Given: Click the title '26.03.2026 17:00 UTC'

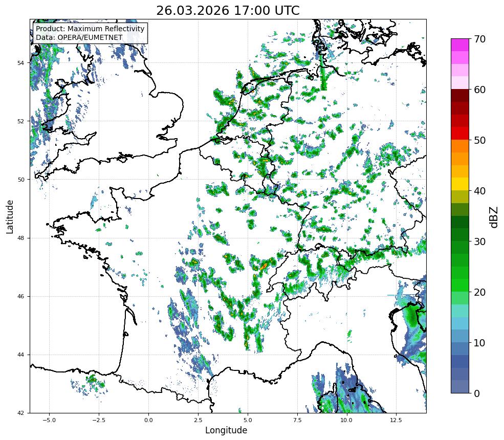Looking at the screenshot, I should [x=228, y=11].
